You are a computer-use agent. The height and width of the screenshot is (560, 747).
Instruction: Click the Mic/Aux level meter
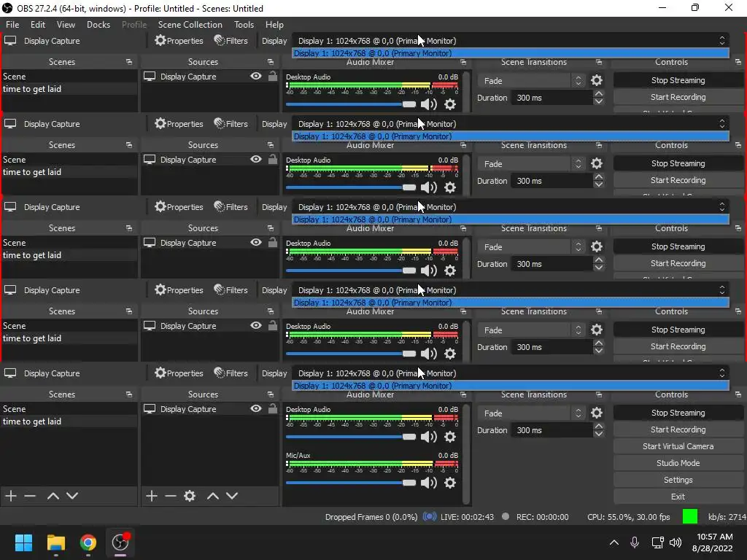372,463
